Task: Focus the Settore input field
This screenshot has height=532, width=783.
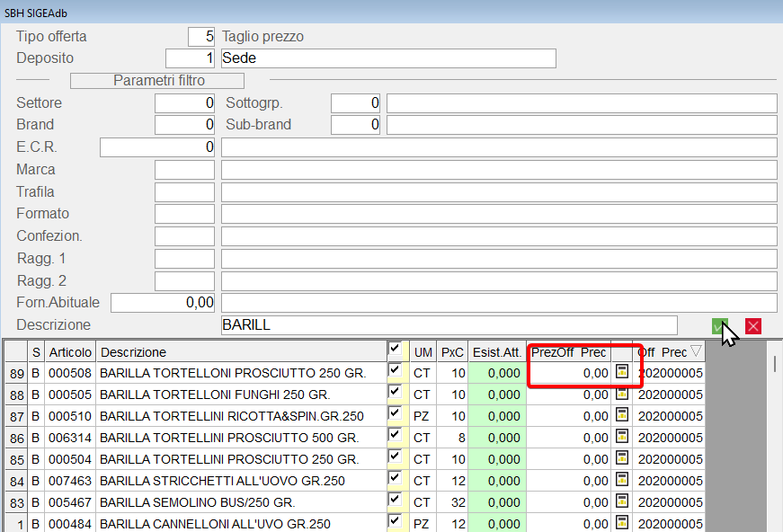Action: [185, 102]
